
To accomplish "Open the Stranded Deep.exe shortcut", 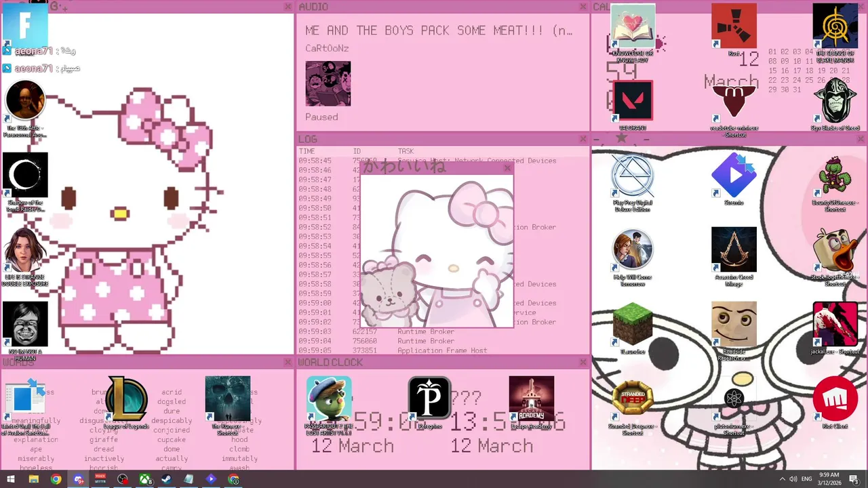I will [633, 405].
